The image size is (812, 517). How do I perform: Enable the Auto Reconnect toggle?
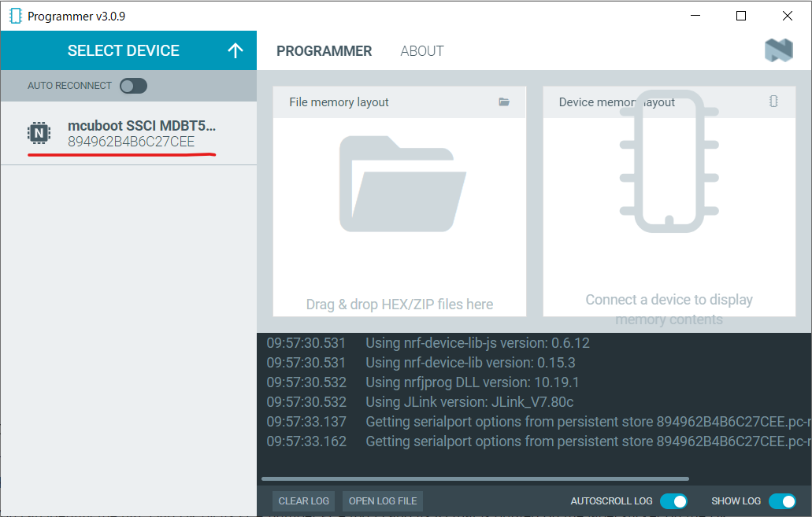coord(133,86)
